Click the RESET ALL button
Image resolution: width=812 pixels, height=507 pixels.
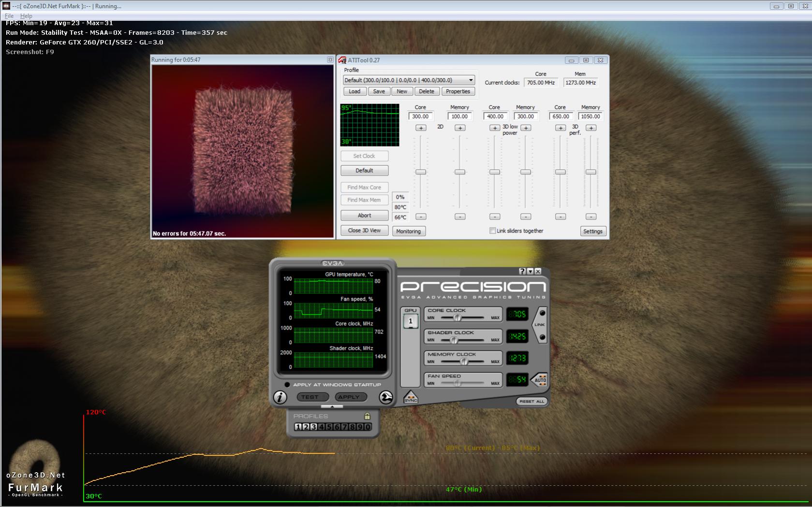click(531, 401)
